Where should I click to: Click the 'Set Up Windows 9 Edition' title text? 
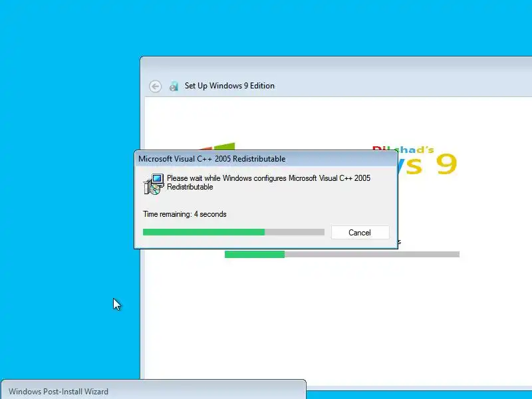pyautogui.click(x=229, y=86)
